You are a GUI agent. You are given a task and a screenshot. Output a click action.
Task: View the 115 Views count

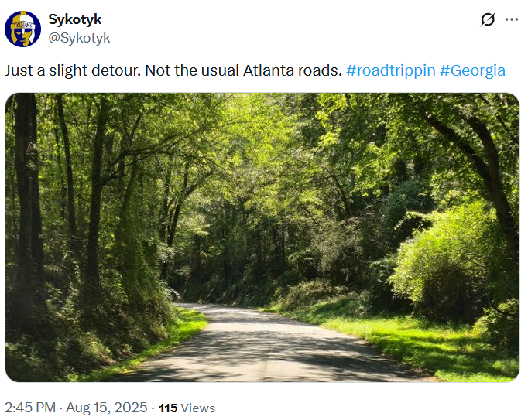187,408
